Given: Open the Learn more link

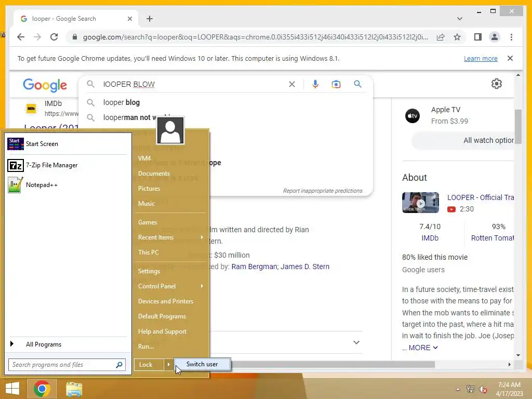Looking at the screenshot, I should click(x=481, y=58).
